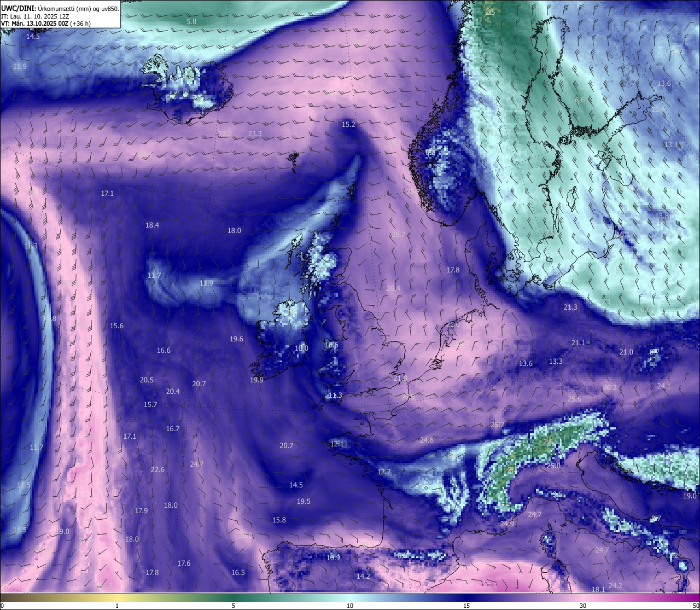This screenshot has height=610, width=700.
Task: Click the 15.2 value in the Norwegian Sea
Action: (x=348, y=124)
